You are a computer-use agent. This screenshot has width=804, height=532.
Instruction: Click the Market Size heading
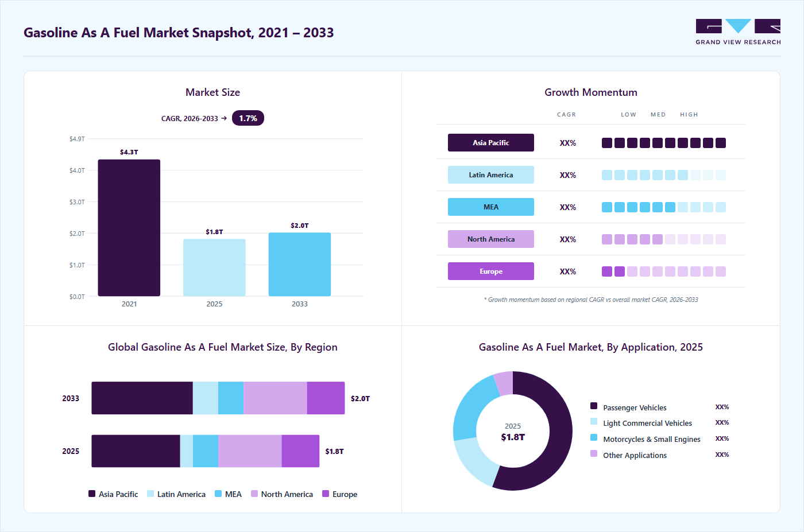point(213,92)
